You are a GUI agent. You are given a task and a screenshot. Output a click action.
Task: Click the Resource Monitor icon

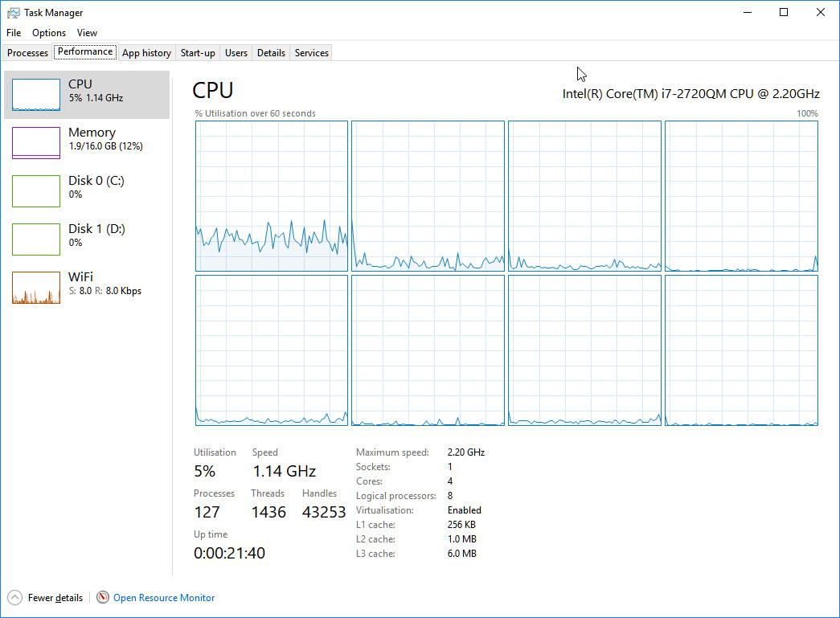[103, 597]
